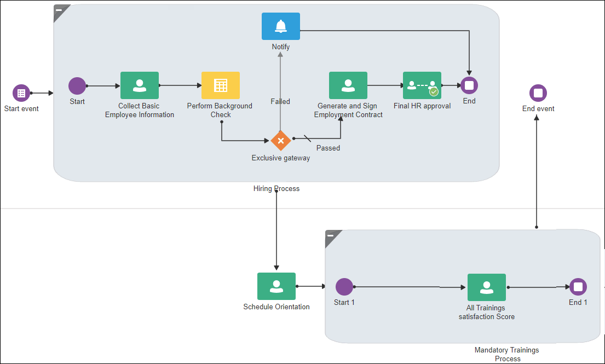605x364 pixels.
Task: Click the Failed flow label
Action: click(x=280, y=101)
